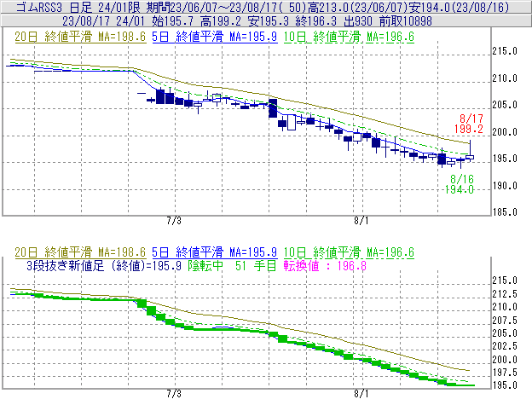The image size is (532, 405).
Task: Click the 202.5 price label on lower chart axis
Action: [505, 346]
